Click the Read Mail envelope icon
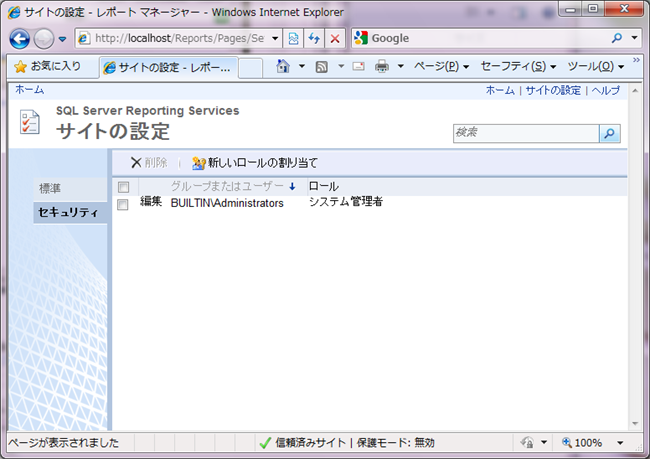 359,66
